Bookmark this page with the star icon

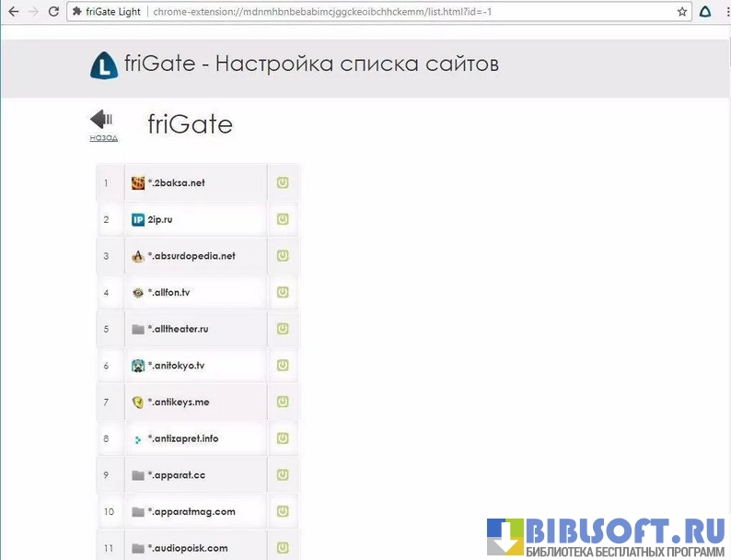tap(682, 12)
